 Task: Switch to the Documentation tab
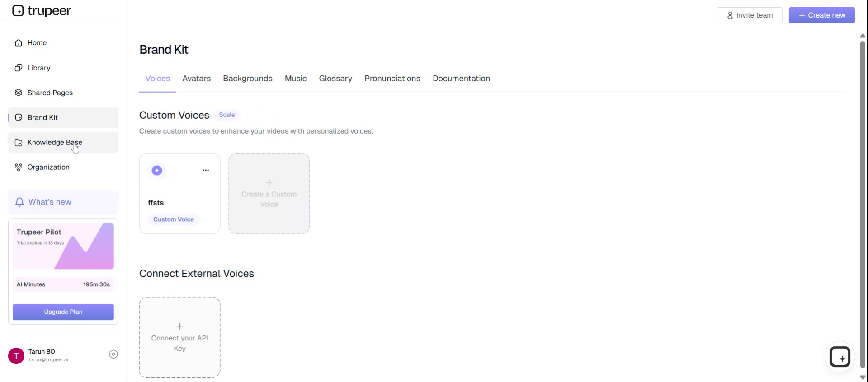(461, 79)
